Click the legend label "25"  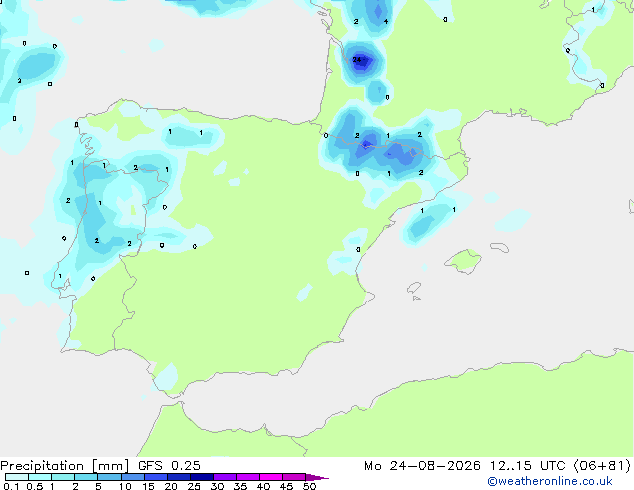pos(194,486)
